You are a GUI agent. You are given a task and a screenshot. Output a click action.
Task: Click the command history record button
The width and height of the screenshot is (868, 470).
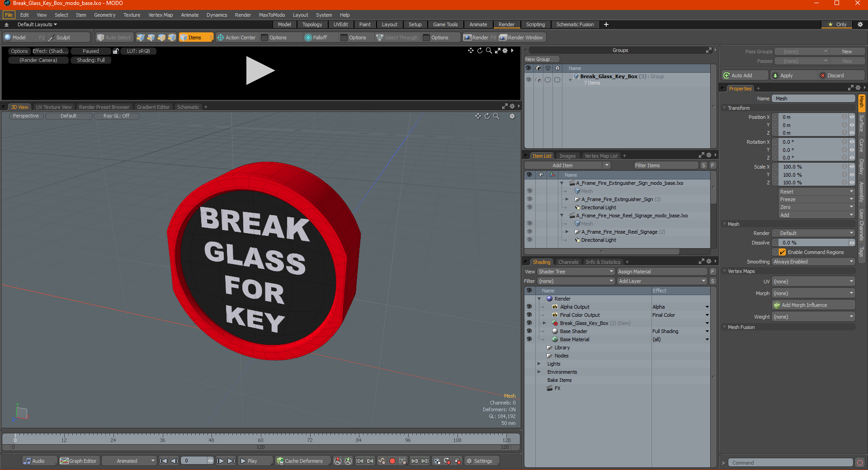(x=860, y=462)
